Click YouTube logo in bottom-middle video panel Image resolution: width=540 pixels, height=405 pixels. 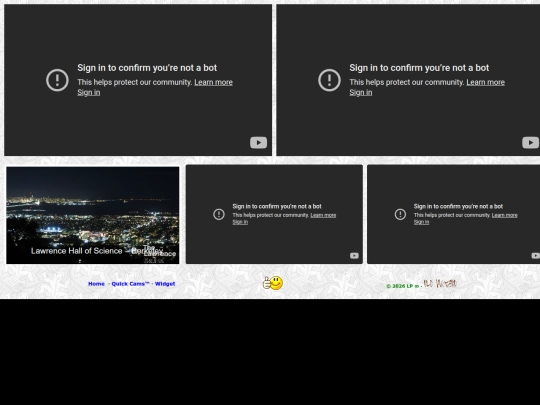coord(354,256)
